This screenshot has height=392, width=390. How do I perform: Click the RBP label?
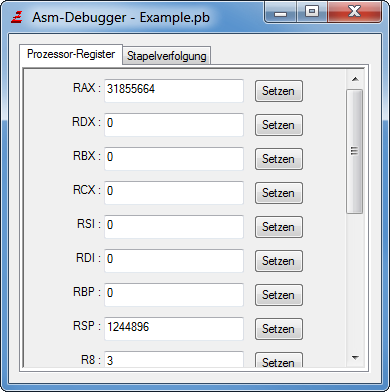[87, 292]
